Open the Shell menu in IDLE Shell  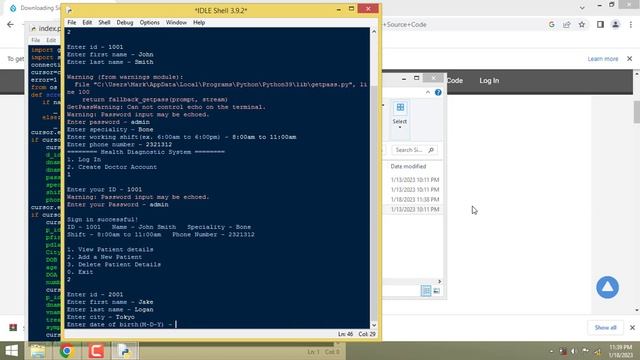(104, 22)
